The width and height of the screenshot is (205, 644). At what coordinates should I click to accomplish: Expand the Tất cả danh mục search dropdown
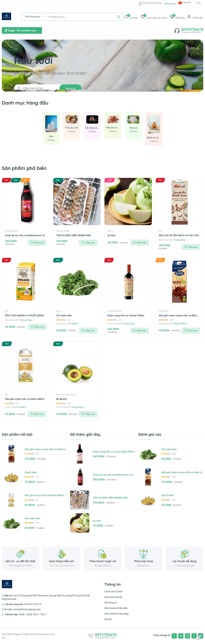point(34,17)
